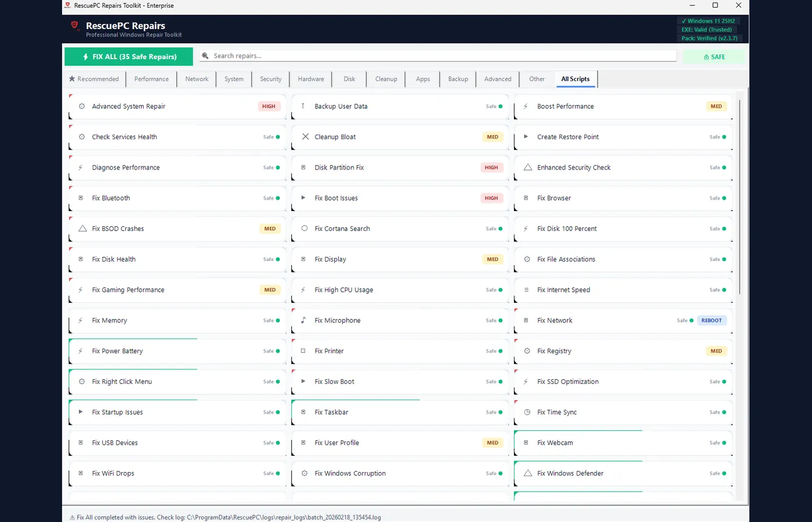Click the gear icon on Fix Registry
The image size is (812, 522).
click(527, 351)
